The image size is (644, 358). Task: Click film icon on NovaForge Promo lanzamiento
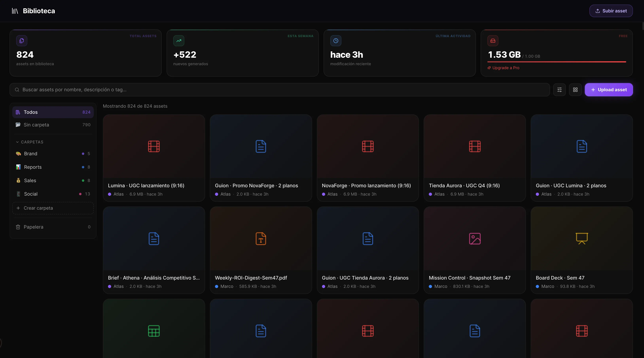[368, 146]
